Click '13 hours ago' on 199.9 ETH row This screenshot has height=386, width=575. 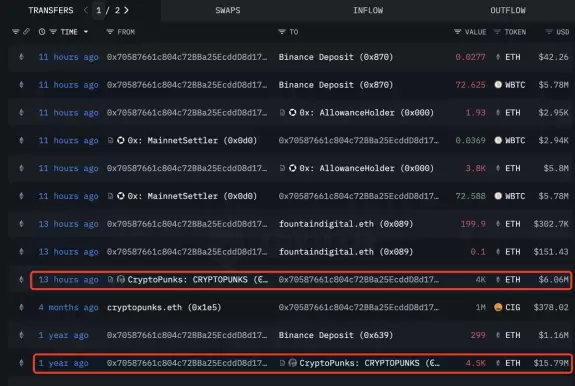pos(68,224)
